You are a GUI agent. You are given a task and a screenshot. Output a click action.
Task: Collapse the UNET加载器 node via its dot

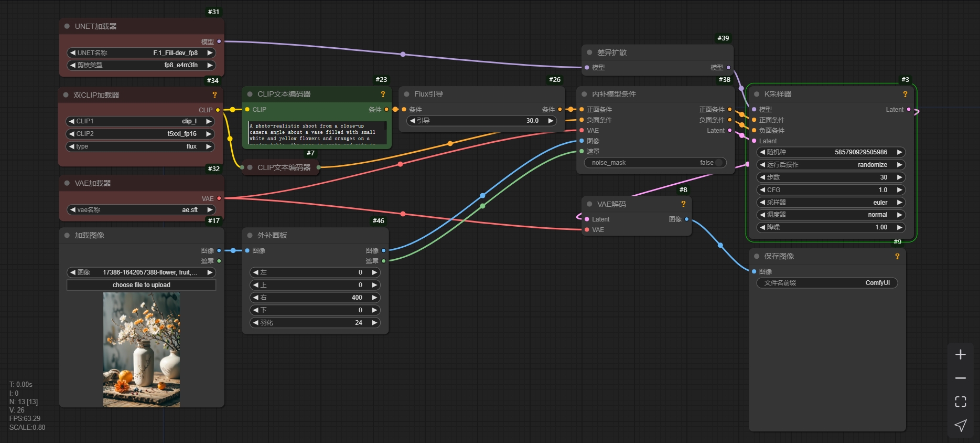click(67, 26)
